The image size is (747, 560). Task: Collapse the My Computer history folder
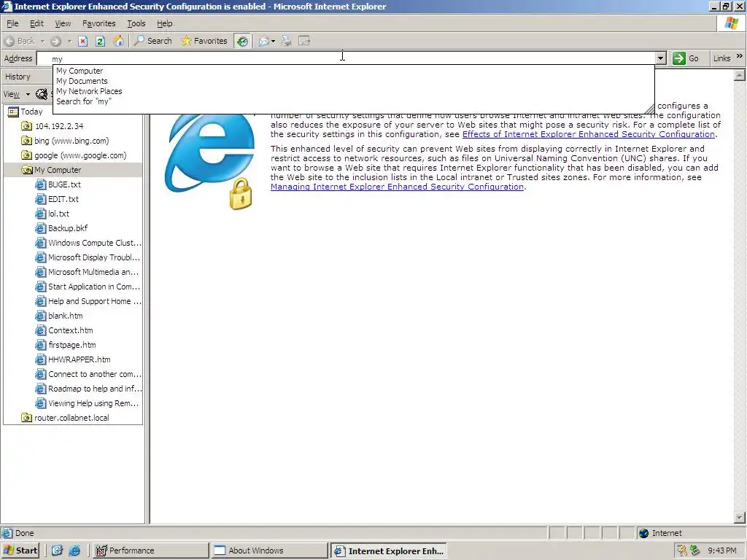52,170
